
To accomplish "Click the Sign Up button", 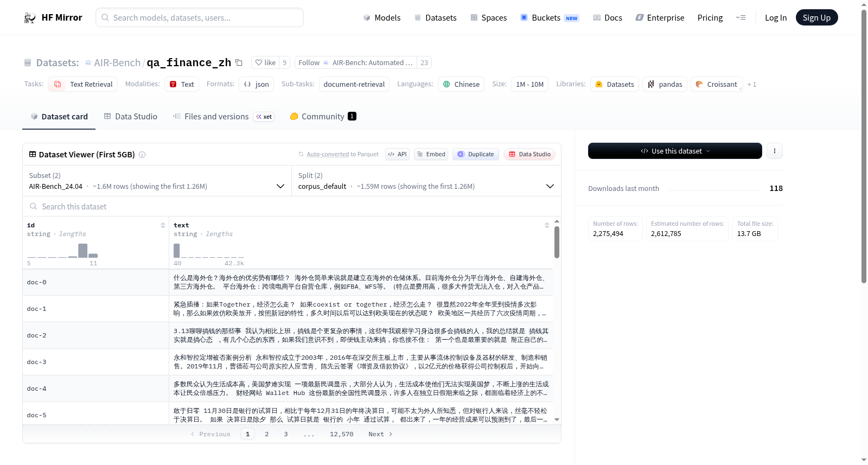I will click(816, 17).
